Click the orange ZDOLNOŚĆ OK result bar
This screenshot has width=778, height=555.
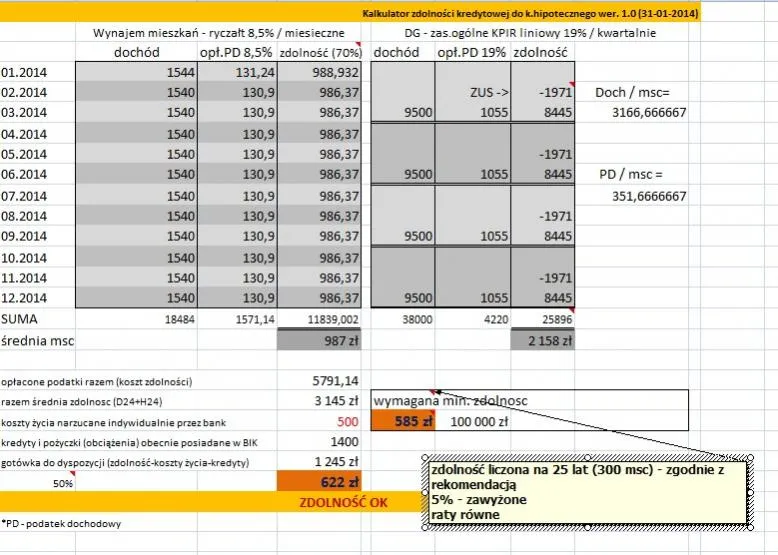click(x=344, y=502)
